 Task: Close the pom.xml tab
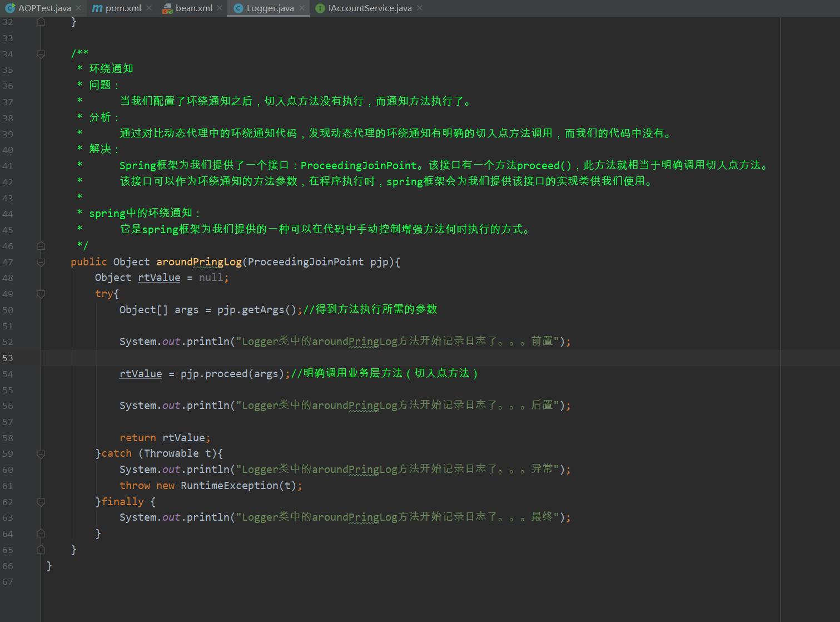(149, 8)
